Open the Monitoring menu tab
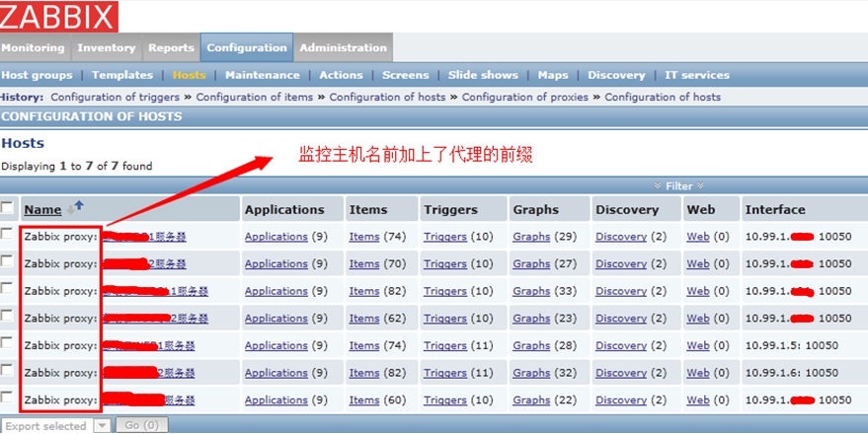Screen dimensions: 868x434 tap(34, 47)
